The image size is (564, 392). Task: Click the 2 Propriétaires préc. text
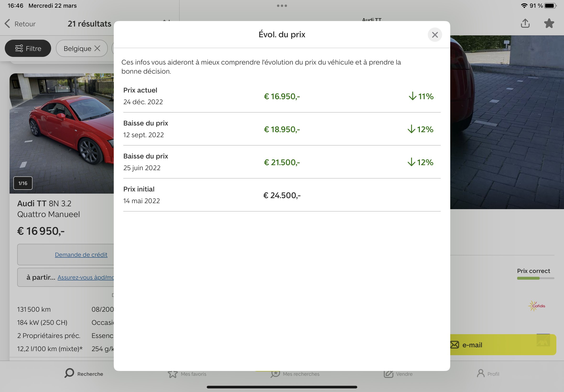(x=49, y=336)
